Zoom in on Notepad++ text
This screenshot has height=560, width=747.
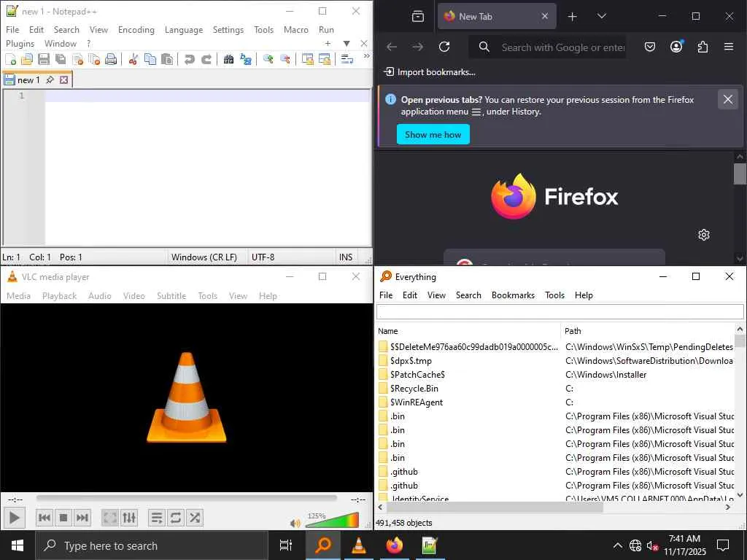pos(268,59)
